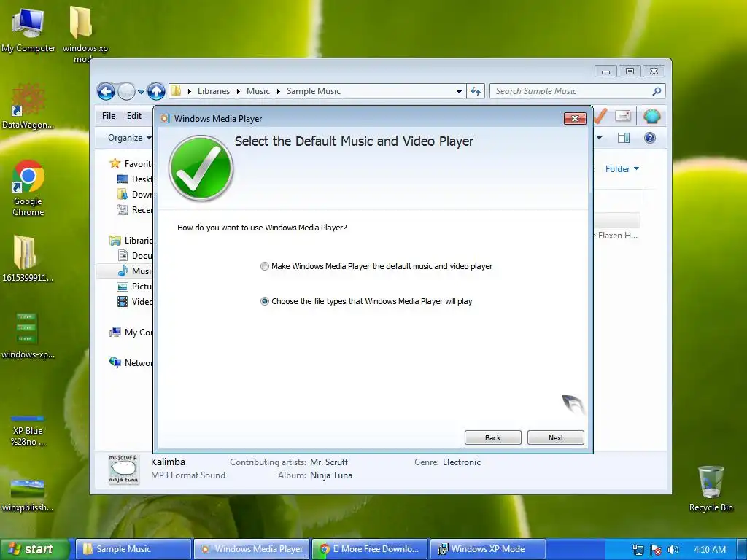Image resolution: width=747 pixels, height=560 pixels.
Task: Select the windows-xp desktop file icon
Action: (28, 335)
